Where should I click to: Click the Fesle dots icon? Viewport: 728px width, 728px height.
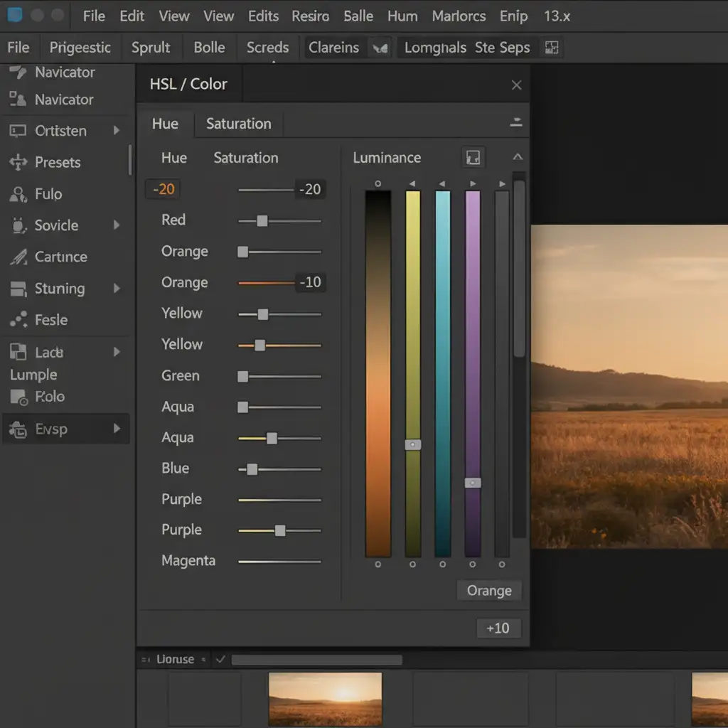click(18, 319)
